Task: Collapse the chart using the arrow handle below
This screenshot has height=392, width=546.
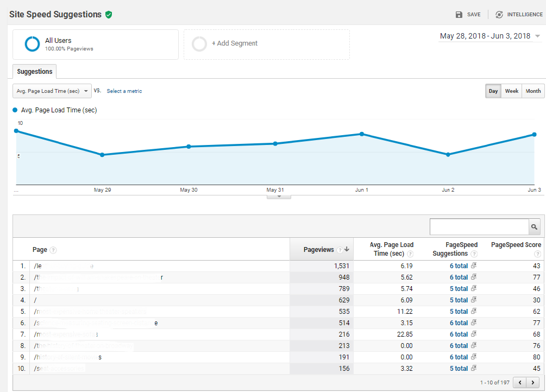Action: point(279,197)
